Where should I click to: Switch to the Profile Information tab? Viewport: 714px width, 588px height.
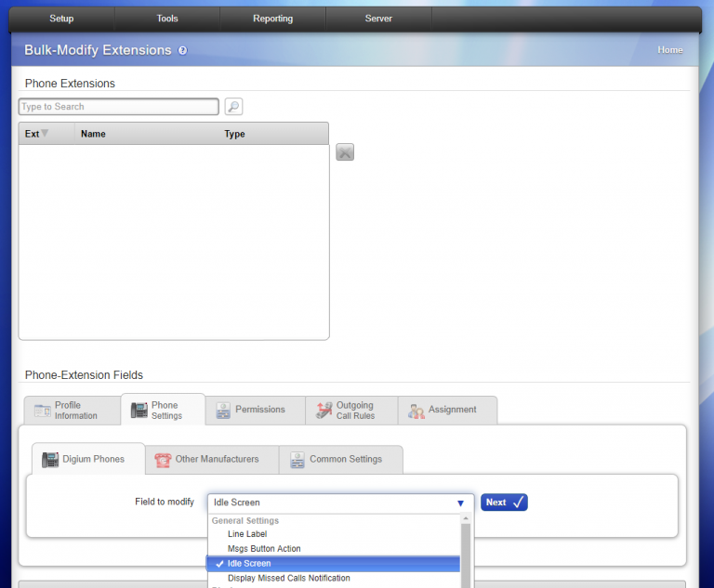click(73, 410)
